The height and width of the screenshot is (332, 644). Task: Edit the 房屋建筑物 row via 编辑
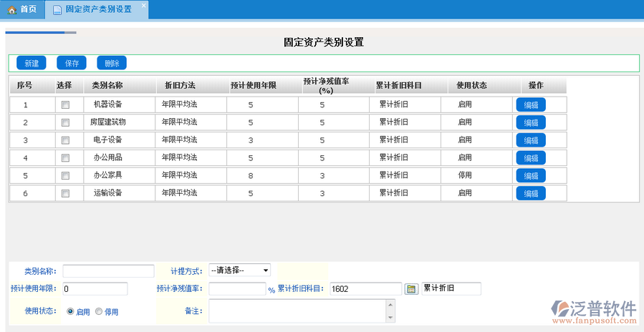coord(531,122)
